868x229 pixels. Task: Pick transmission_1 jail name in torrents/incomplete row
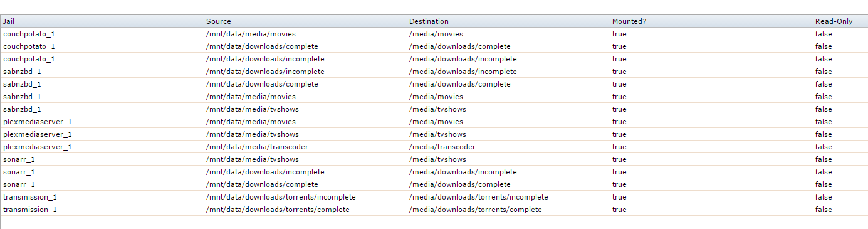click(x=30, y=197)
